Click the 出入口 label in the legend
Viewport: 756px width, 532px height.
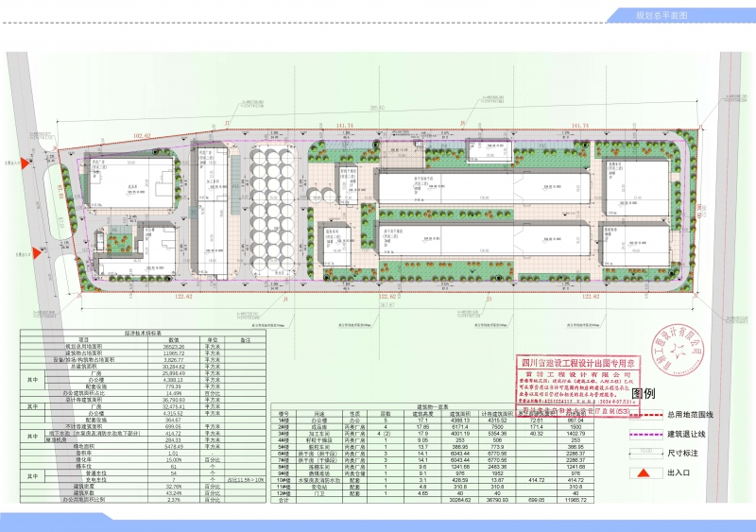[x=679, y=472]
